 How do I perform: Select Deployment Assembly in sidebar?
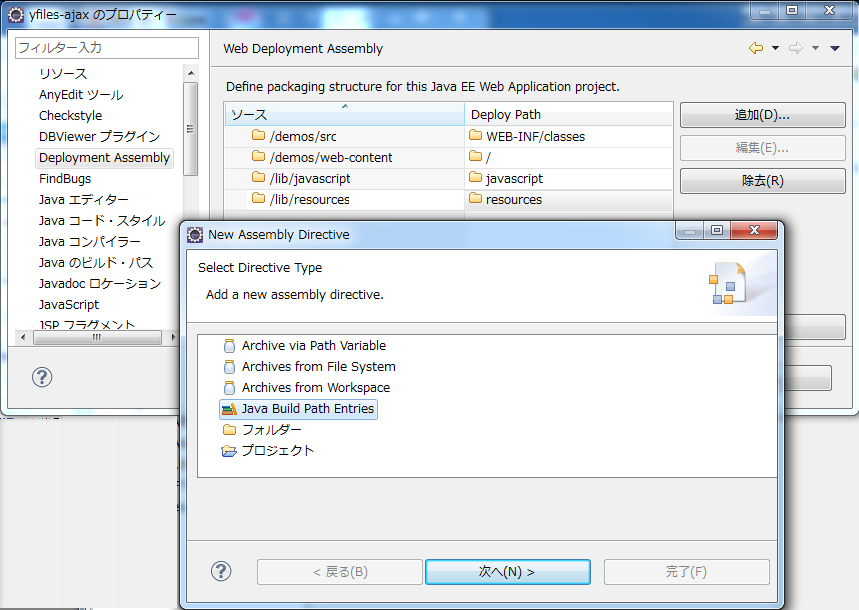point(104,158)
